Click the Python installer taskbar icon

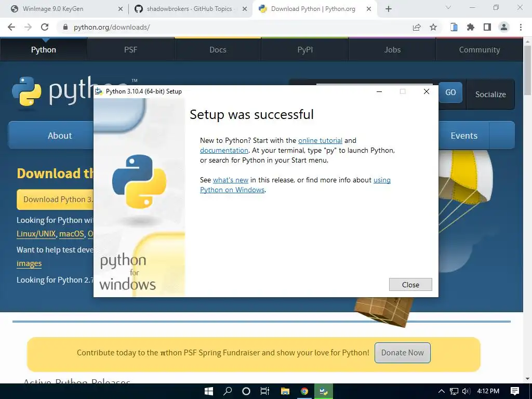coord(324,391)
